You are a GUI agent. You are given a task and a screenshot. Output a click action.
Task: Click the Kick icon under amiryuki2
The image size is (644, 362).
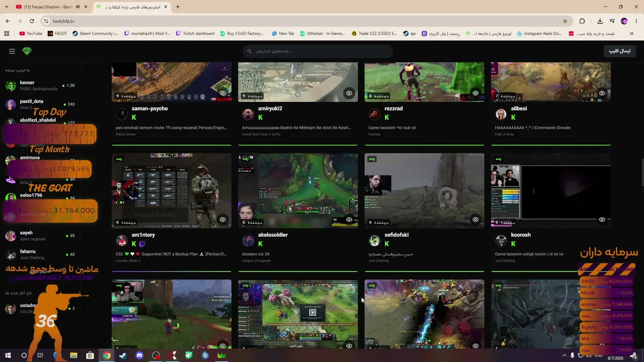(x=260, y=117)
